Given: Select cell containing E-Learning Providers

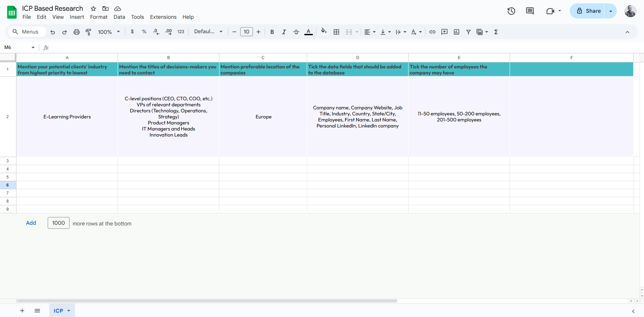Looking at the screenshot, I should (67, 117).
